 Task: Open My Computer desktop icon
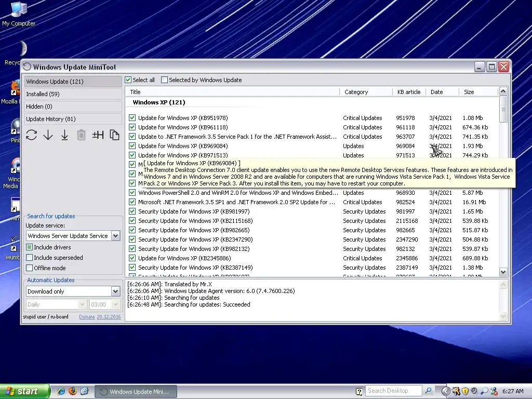tap(18, 14)
